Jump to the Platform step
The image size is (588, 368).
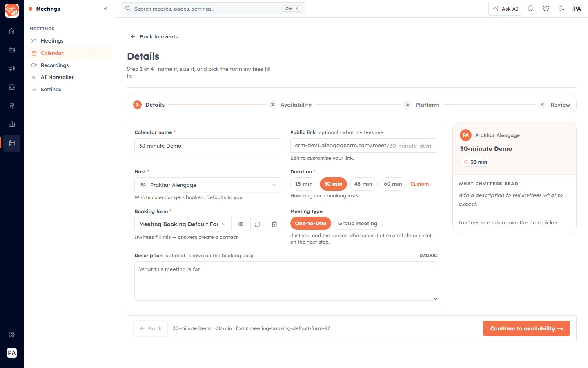(421, 105)
